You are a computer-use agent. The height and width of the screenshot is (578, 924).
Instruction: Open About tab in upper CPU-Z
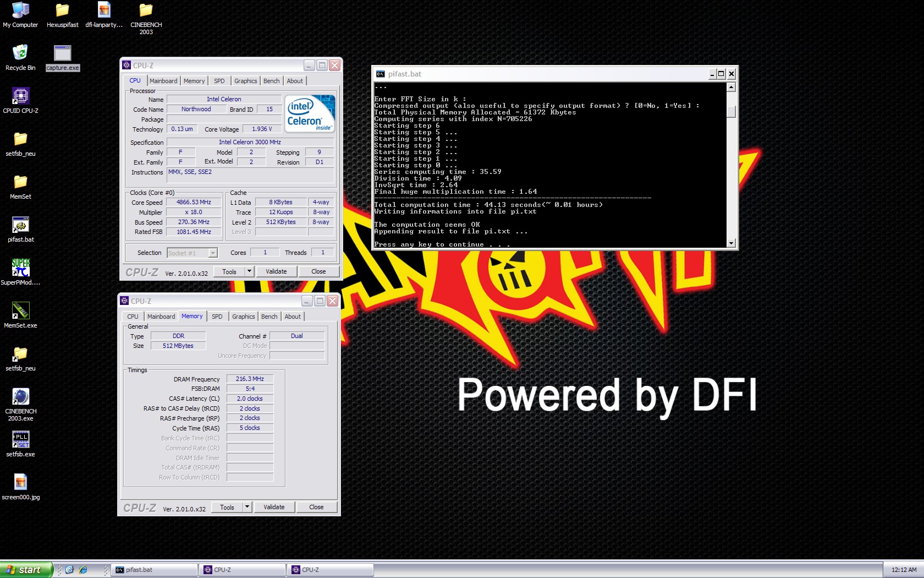[x=295, y=81]
